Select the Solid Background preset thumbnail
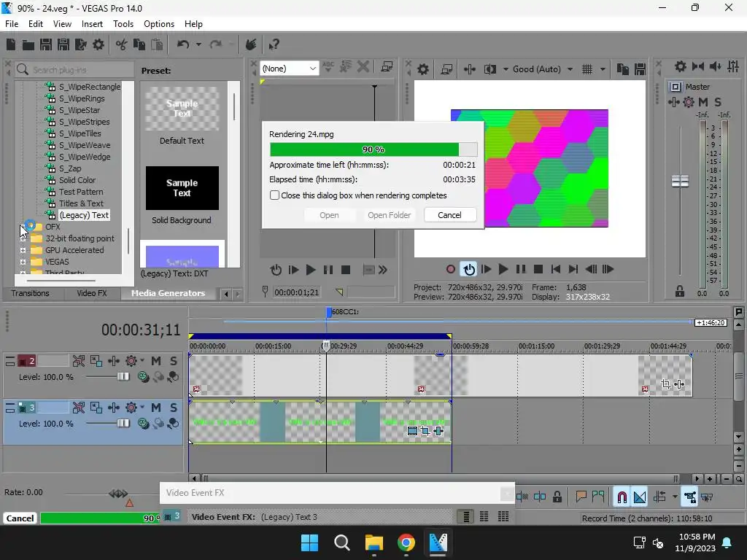 coord(182,188)
